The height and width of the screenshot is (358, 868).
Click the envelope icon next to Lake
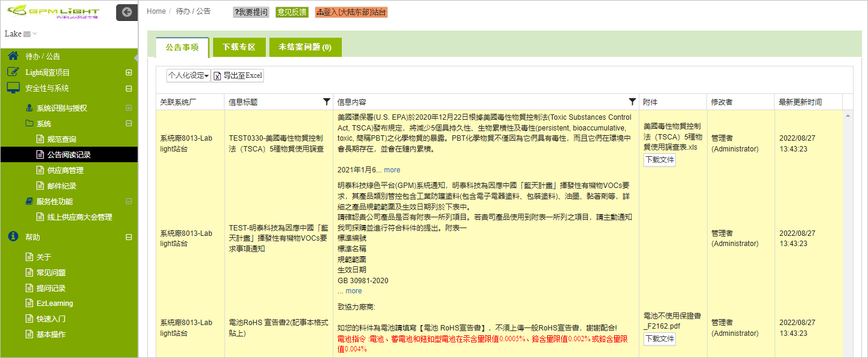click(x=27, y=34)
